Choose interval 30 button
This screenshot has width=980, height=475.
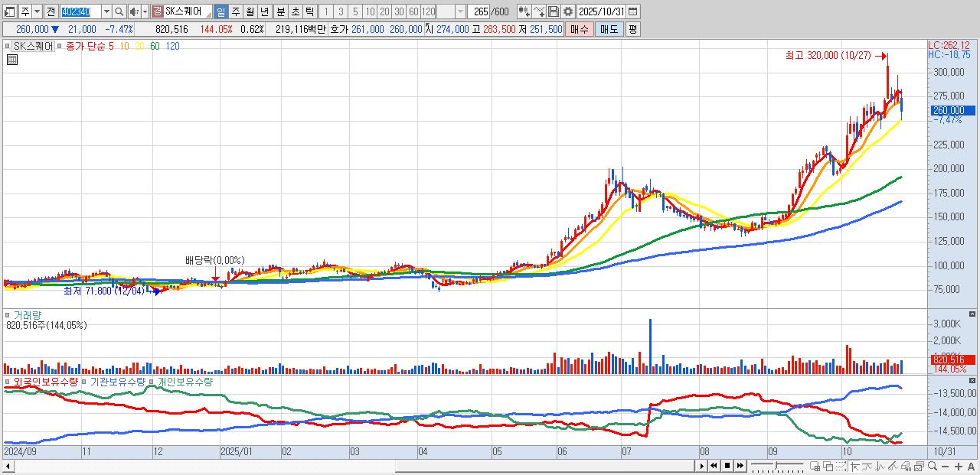[x=399, y=11]
